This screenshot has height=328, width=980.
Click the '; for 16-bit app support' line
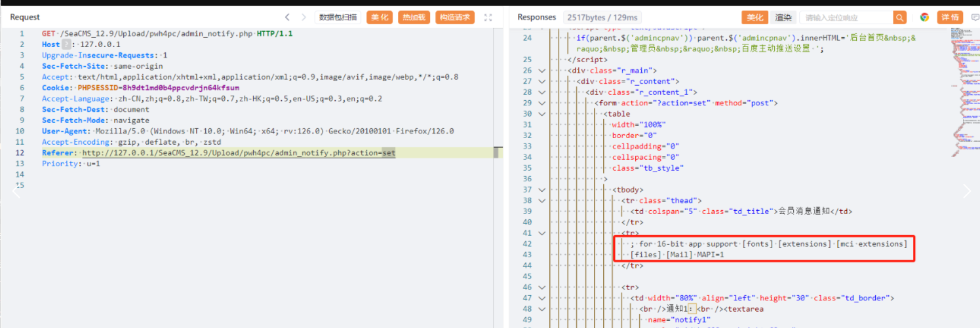(768, 244)
